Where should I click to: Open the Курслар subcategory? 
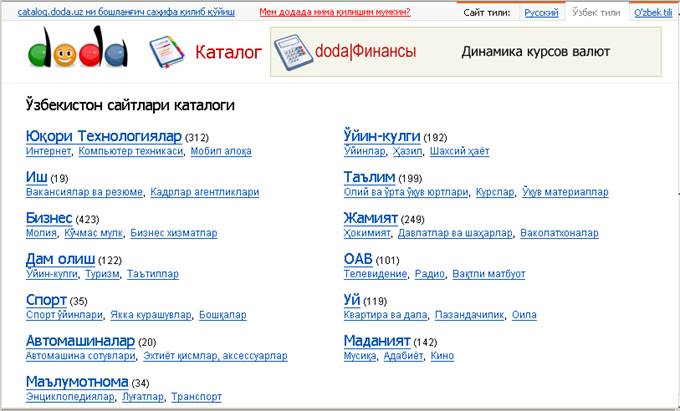(495, 192)
